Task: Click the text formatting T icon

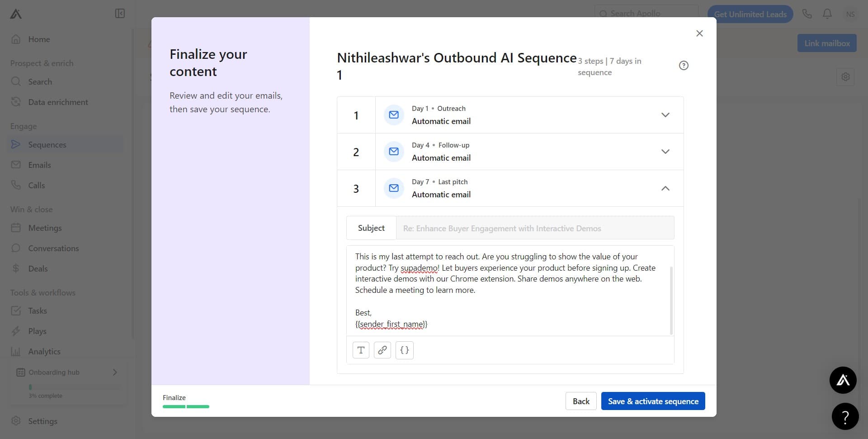Action: click(x=361, y=350)
